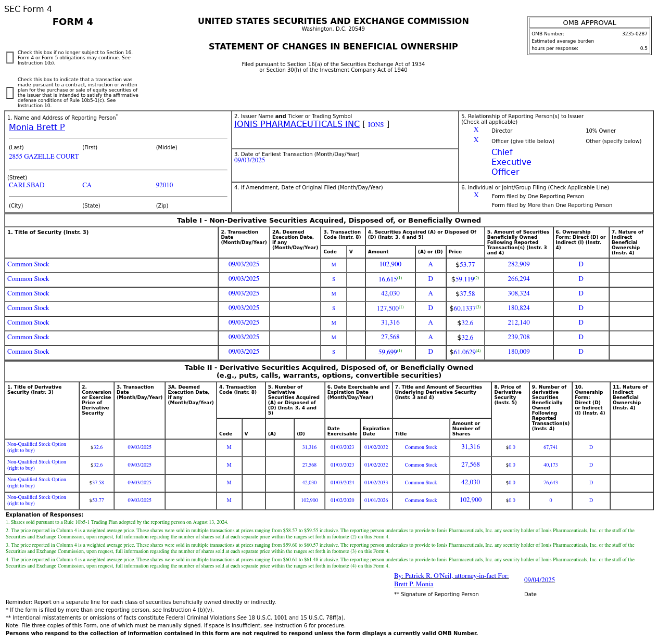Open the IONIS PHARMACEUTICALS INC issuer link

pyautogui.click(x=297, y=124)
